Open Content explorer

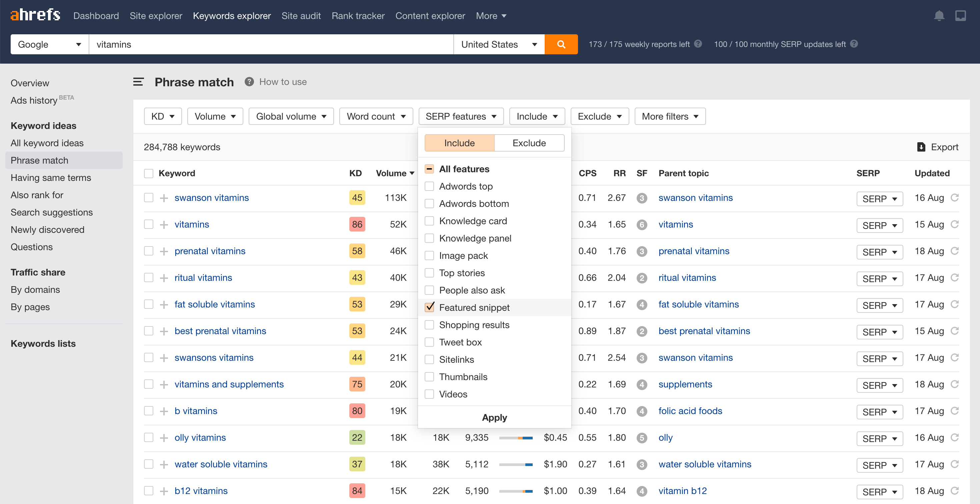[430, 16]
